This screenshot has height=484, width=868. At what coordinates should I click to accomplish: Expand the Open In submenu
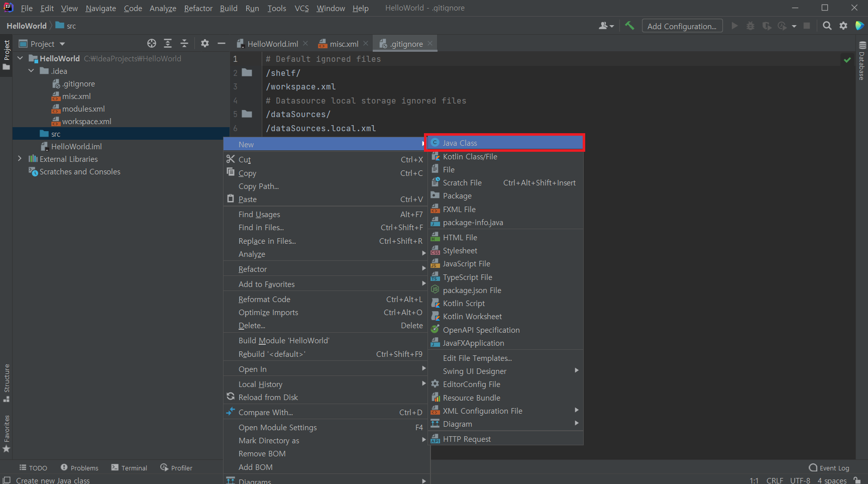[x=325, y=369]
